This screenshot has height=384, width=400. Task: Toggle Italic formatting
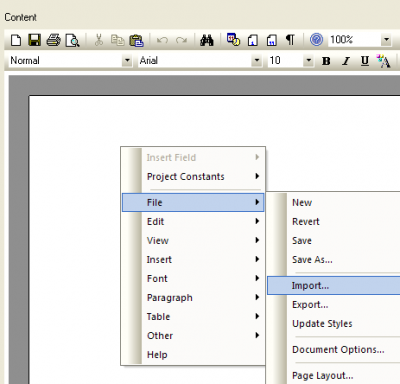click(x=346, y=61)
